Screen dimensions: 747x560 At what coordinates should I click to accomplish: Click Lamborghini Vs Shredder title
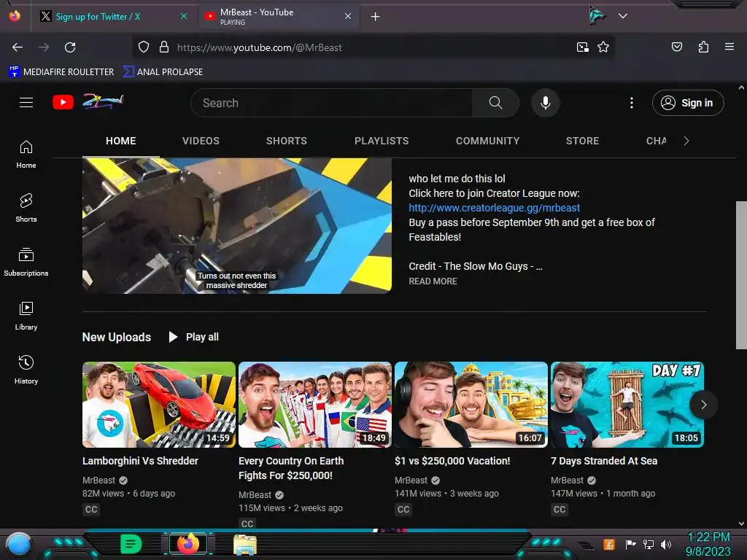pos(140,461)
